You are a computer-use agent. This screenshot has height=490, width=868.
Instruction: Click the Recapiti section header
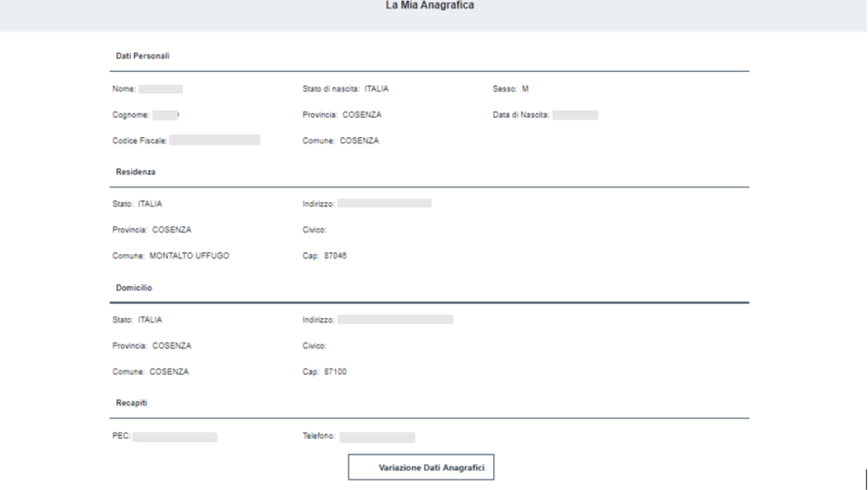tap(132, 403)
